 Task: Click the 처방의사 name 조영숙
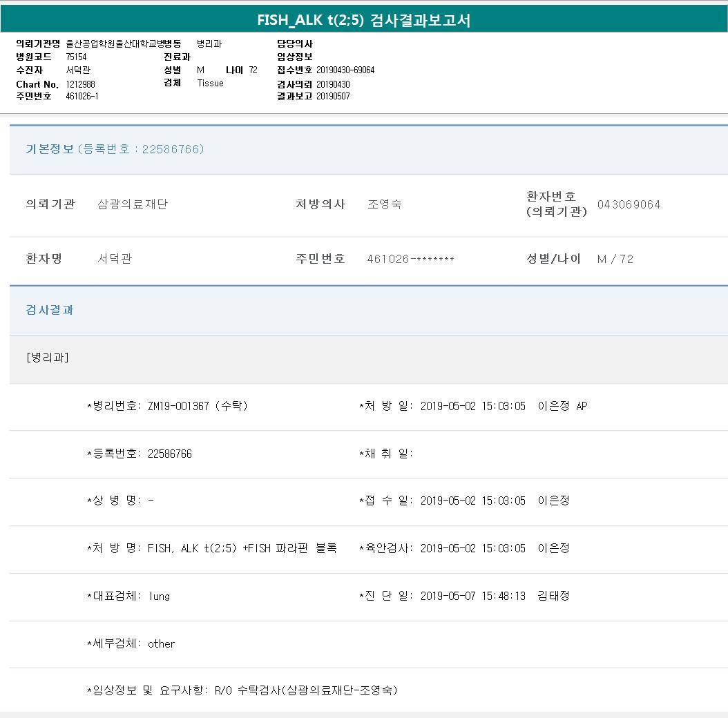(385, 204)
